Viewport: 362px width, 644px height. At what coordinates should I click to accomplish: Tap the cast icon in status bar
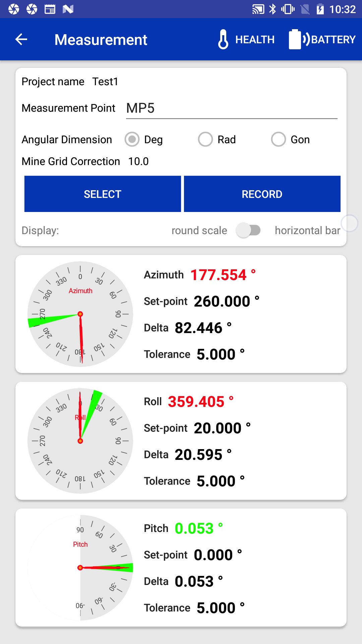coord(258,9)
